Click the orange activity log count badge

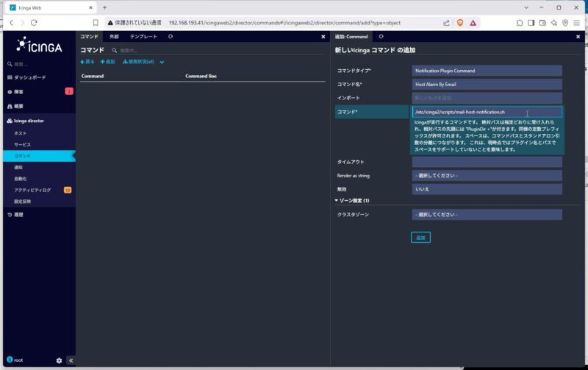68,191
